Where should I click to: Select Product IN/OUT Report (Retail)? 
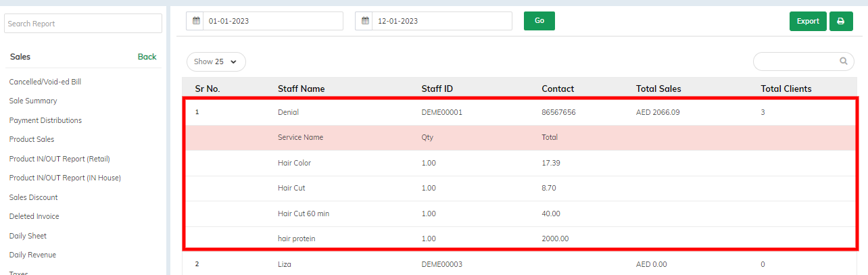(59, 159)
